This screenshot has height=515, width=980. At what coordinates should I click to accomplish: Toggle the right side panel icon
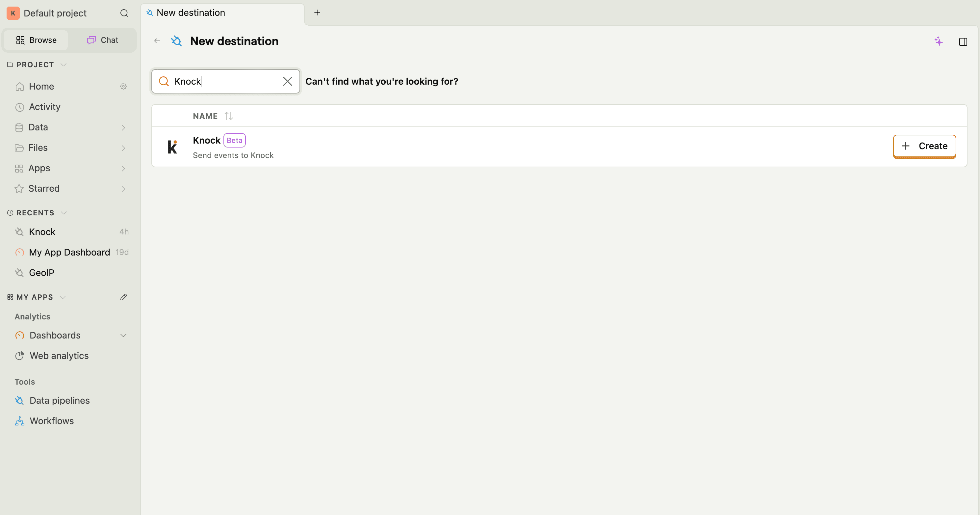tap(963, 42)
